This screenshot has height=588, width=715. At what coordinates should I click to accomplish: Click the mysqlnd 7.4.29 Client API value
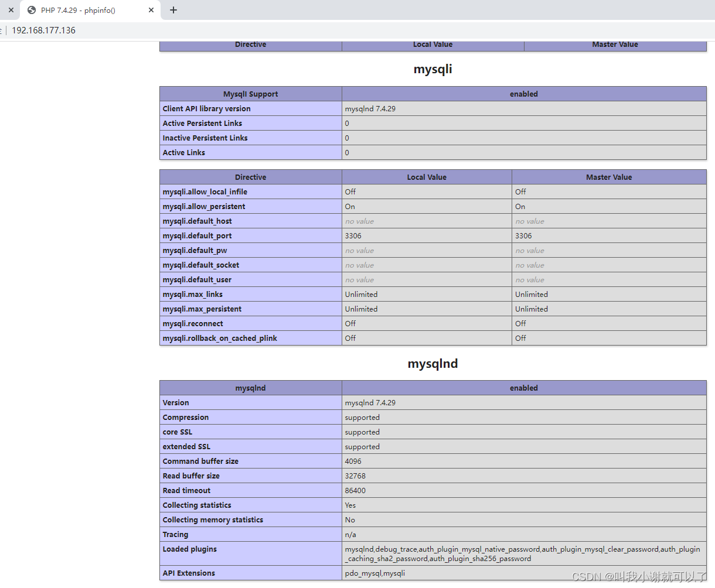(x=370, y=109)
